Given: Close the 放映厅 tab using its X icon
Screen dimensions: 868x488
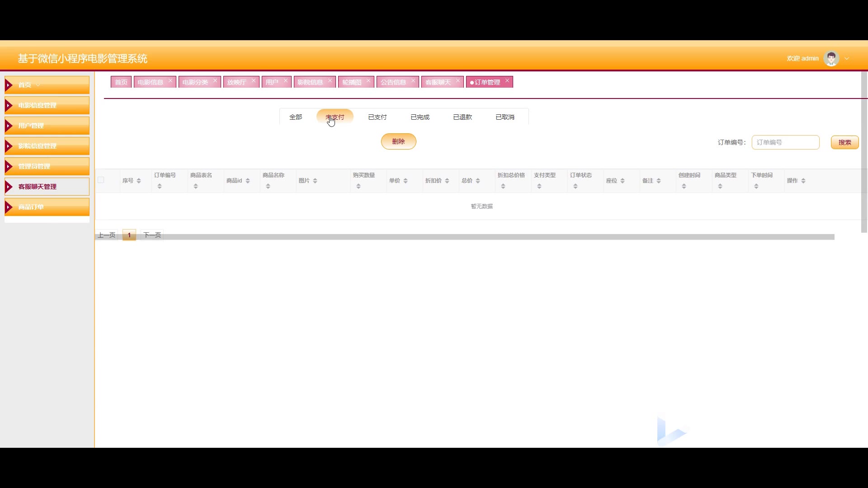Looking at the screenshot, I should point(253,80).
